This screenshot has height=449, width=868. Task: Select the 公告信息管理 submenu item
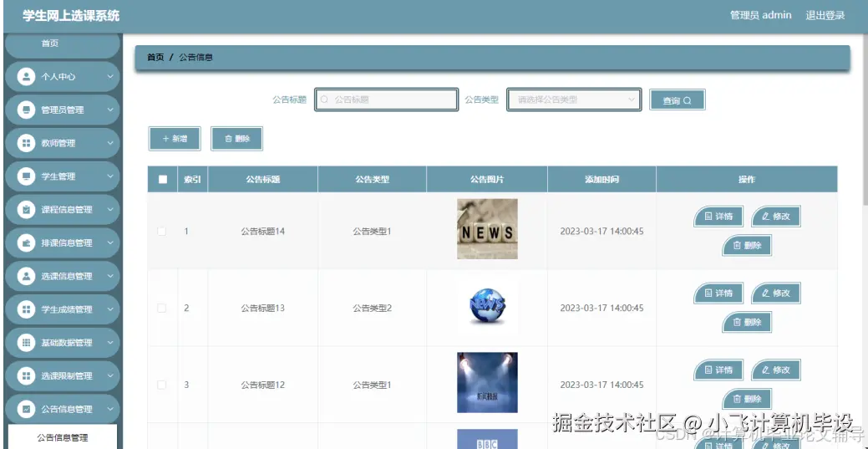click(x=63, y=437)
